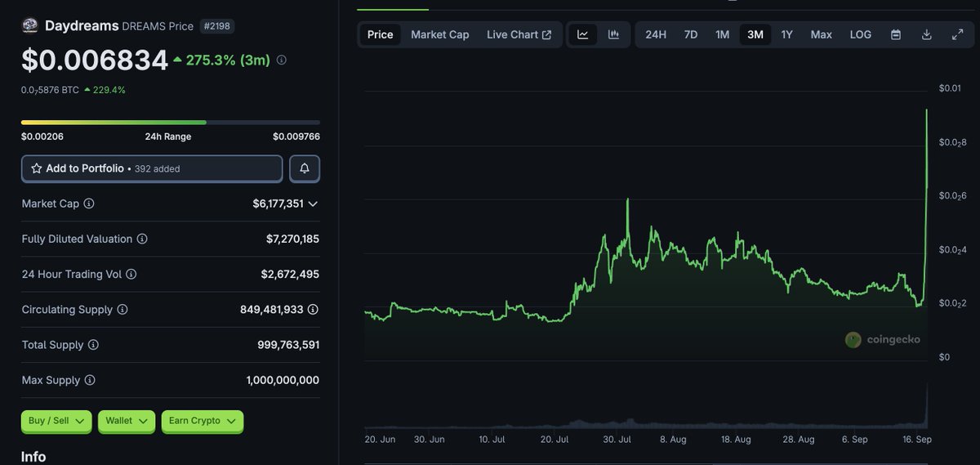Click the info icon next to 275.3% (3m)
This screenshot has width=980, height=465.
(282, 60)
